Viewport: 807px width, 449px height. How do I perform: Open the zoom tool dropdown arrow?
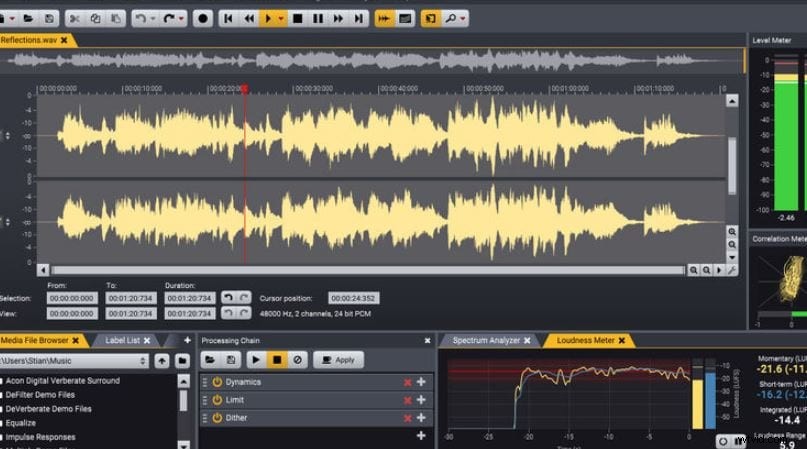pos(463,19)
